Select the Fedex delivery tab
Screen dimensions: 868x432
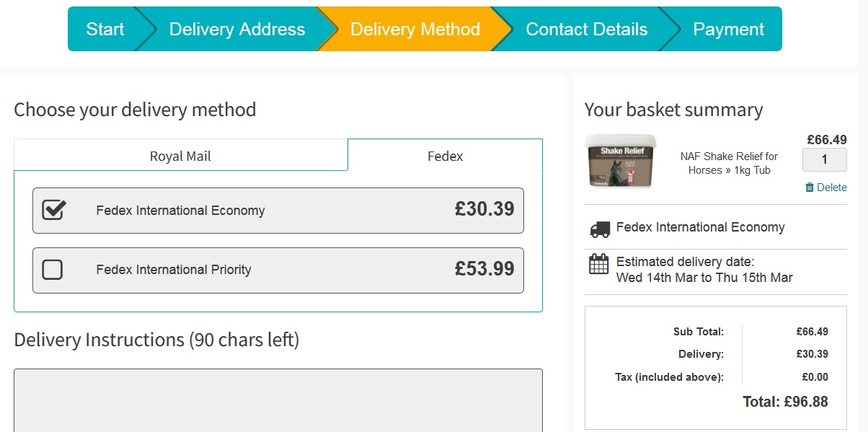(445, 156)
